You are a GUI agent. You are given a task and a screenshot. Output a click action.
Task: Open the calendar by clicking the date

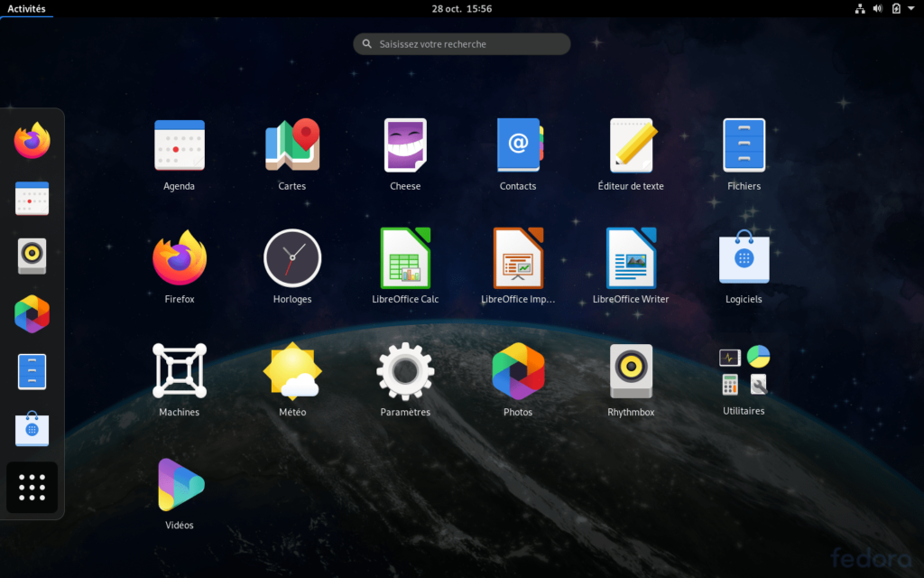coord(461,8)
